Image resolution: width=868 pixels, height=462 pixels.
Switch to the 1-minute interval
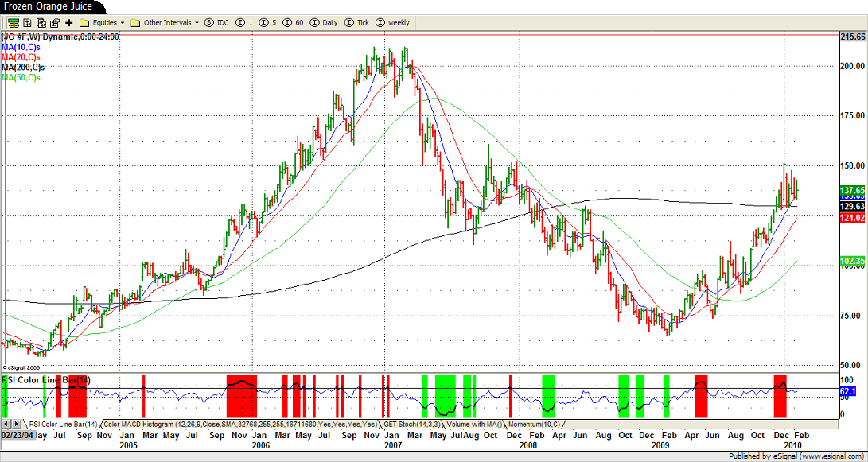point(245,22)
